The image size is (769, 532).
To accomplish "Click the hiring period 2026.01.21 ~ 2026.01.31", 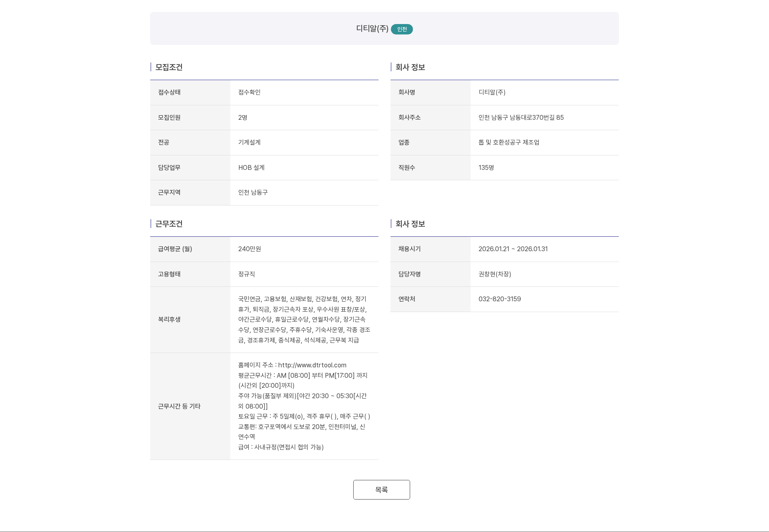I will [513, 249].
